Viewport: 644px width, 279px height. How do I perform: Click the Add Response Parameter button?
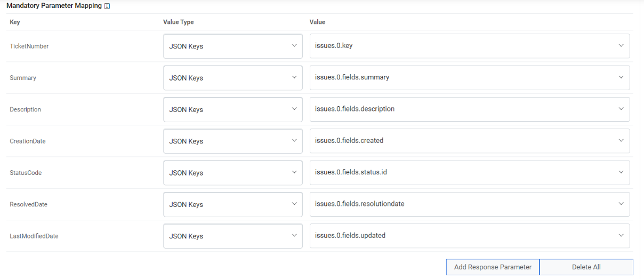pos(493,267)
